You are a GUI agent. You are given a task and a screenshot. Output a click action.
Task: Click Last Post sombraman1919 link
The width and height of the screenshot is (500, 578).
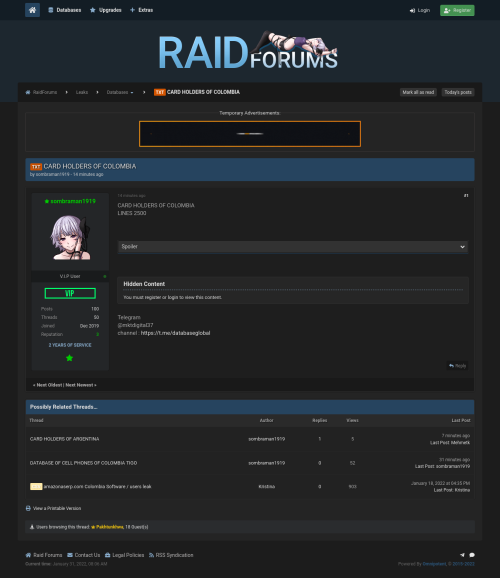(x=442, y=466)
